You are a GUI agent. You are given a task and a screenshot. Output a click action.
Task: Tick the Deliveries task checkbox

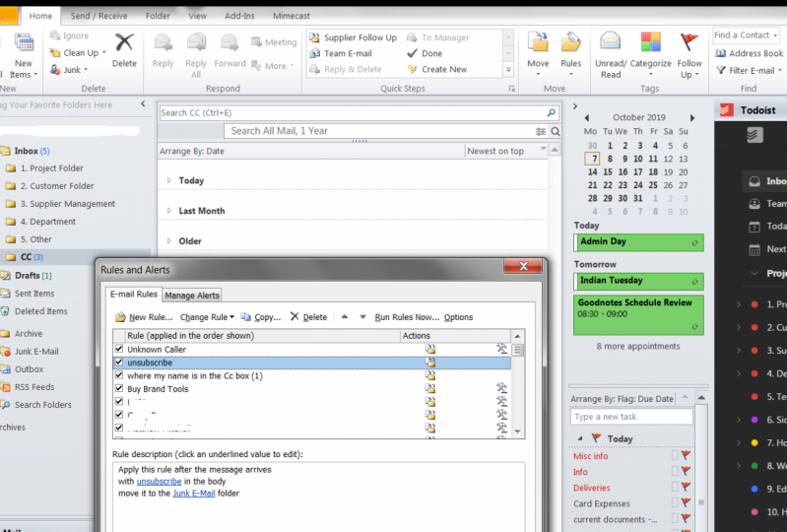(x=675, y=487)
